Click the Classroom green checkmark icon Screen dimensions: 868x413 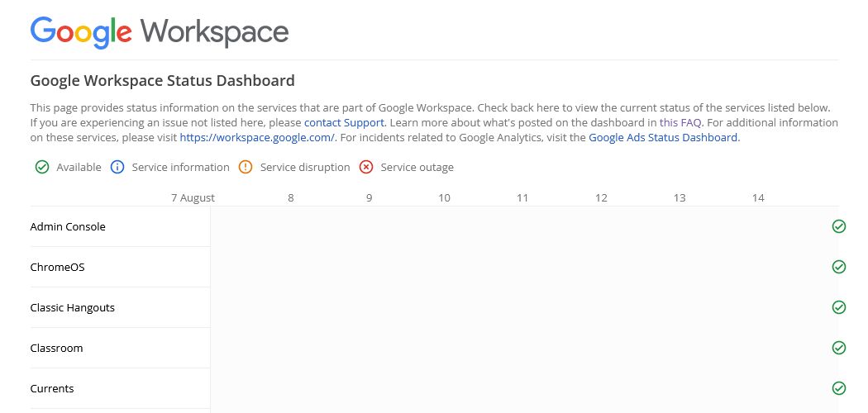coord(839,348)
